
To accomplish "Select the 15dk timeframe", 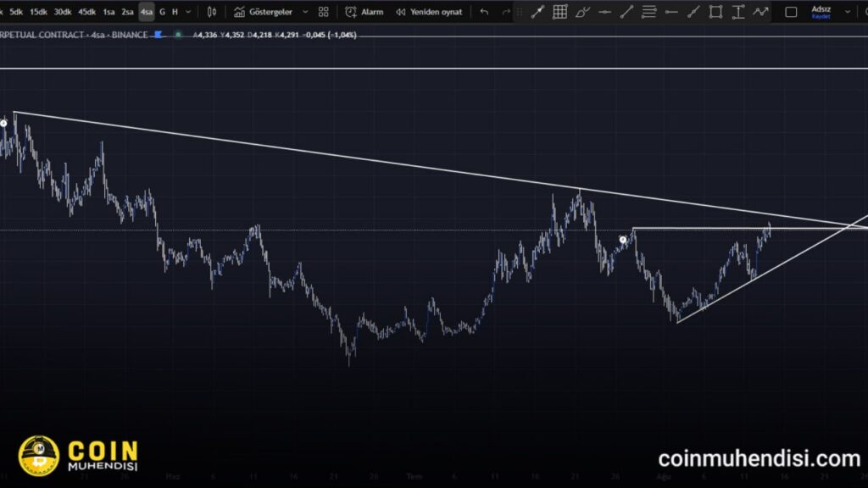I will pyautogui.click(x=39, y=12).
